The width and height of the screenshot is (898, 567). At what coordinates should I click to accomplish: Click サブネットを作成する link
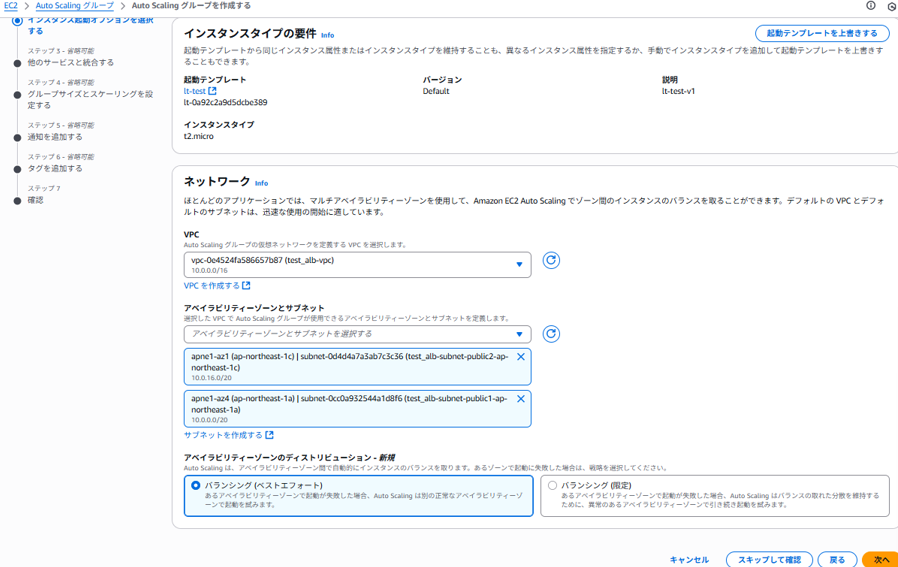229,435
